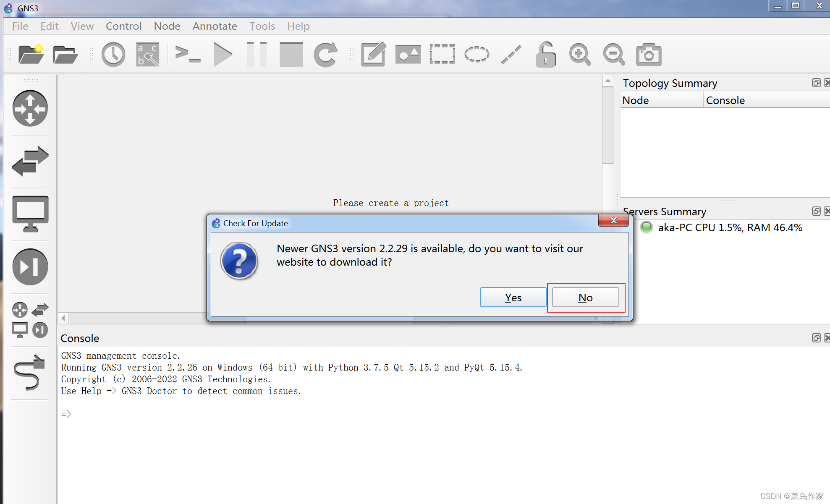Click the 'Please create a project' text

coord(391,203)
